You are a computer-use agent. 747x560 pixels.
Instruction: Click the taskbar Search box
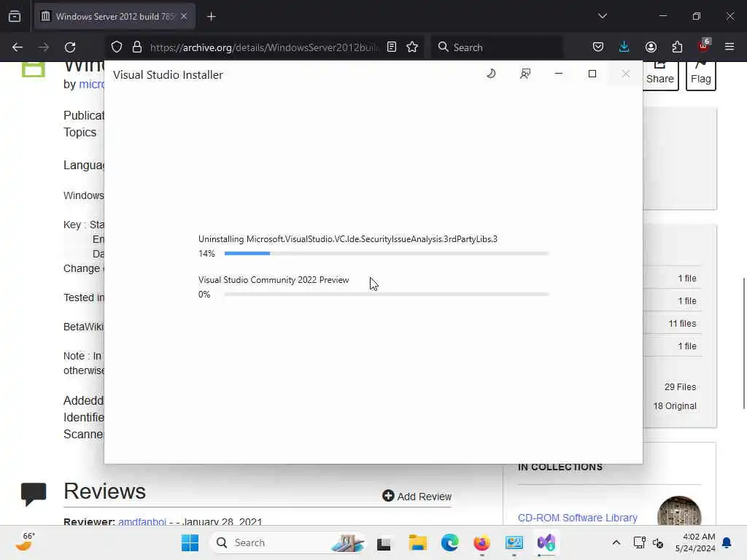[x=287, y=542]
